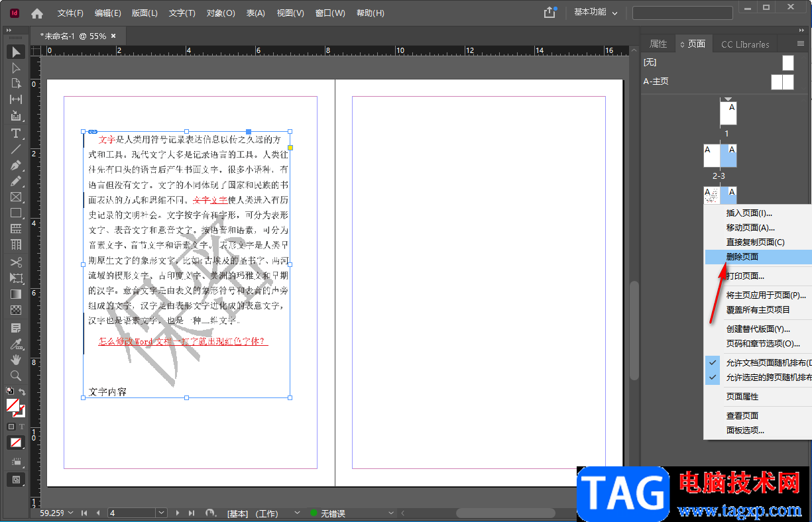
Task: Open the [基本](工作) preflight profile dropdown
Action: pyautogui.click(x=297, y=513)
